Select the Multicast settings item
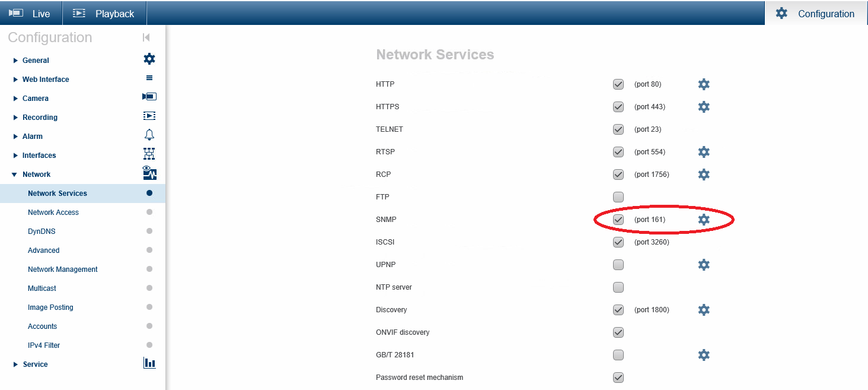 tap(42, 288)
